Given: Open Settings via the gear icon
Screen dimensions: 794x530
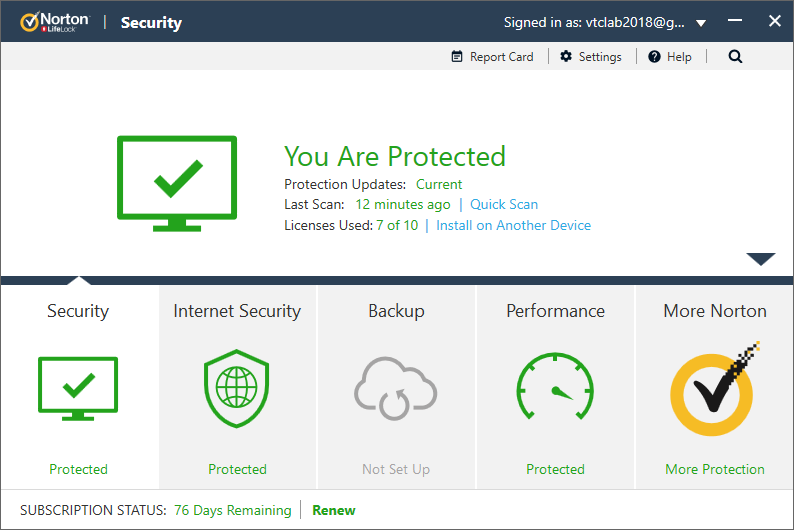Looking at the screenshot, I should click(566, 57).
